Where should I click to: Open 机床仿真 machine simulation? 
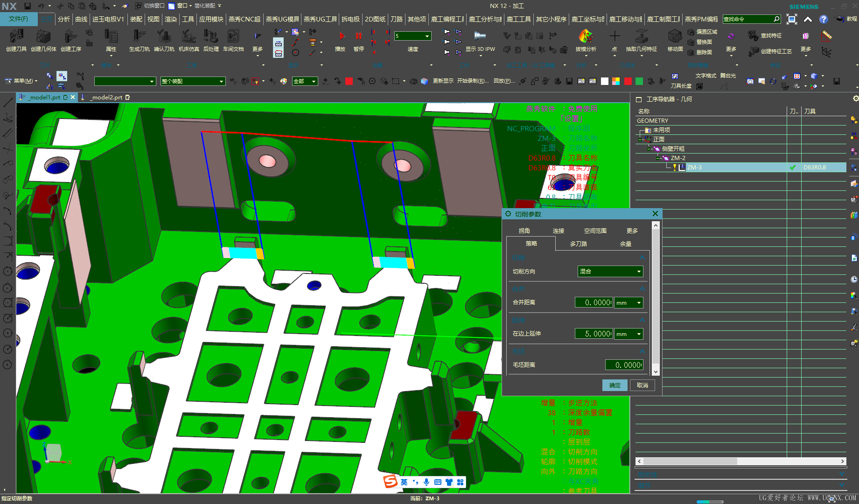(189, 37)
